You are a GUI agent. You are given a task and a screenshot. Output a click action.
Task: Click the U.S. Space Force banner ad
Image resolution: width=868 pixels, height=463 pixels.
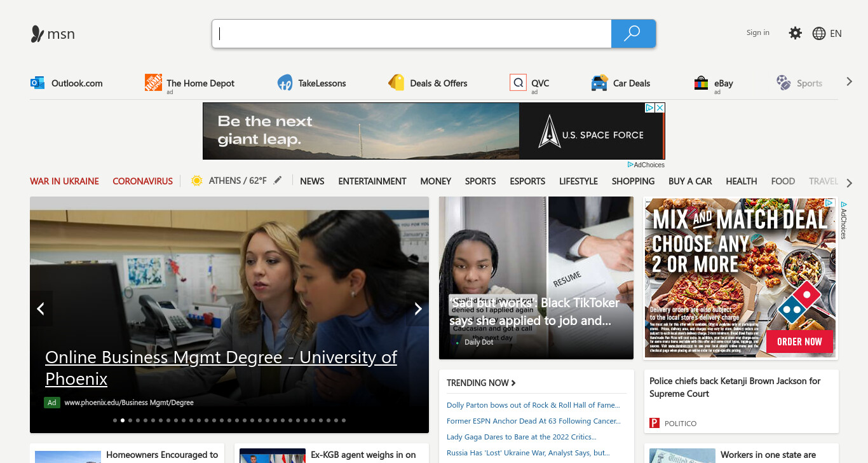pos(433,131)
